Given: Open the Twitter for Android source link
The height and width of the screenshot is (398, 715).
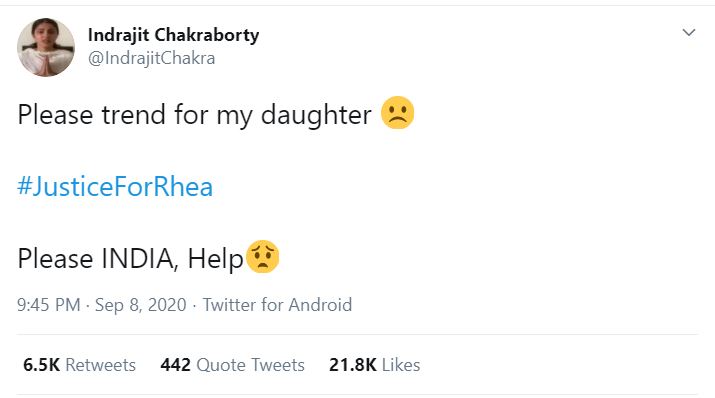Looking at the screenshot, I should pyautogui.click(x=277, y=305).
